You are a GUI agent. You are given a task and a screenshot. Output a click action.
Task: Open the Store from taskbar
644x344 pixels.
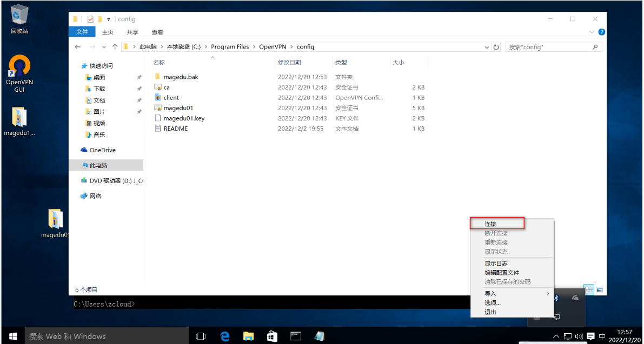pos(272,336)
